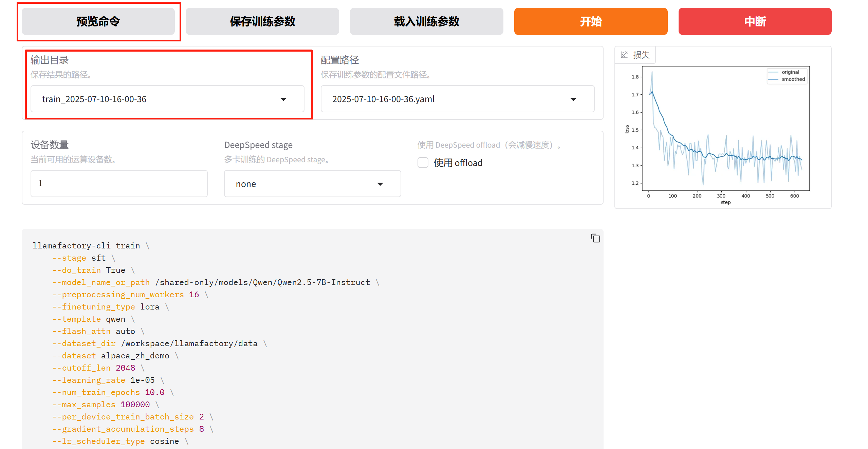Click 开始 to start training
This screenshot has width=868, height=449.
pyautogui.click(x=590, y=21)
